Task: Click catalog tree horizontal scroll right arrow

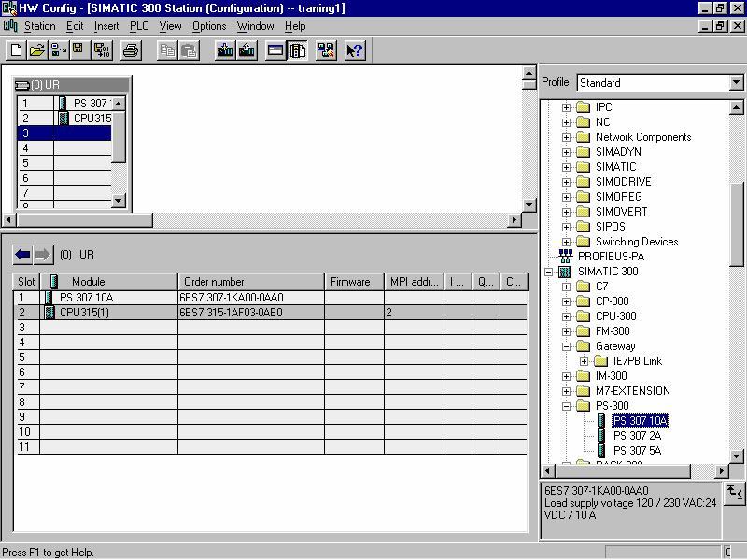Action: coord(721,471)
